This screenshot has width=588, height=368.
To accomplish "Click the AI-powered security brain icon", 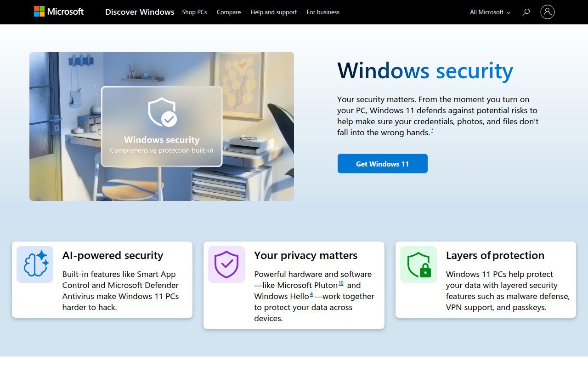I will 35,264.
